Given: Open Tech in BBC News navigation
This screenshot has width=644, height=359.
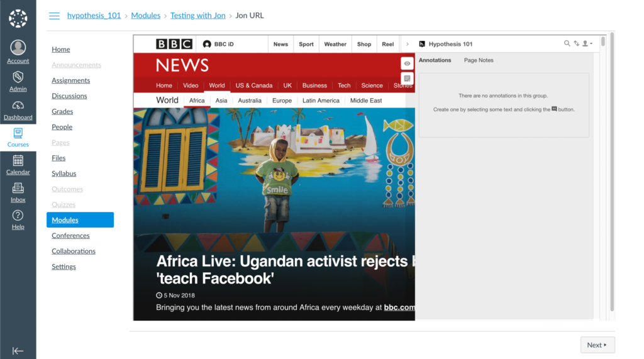Looking at the screenshot, I should pos(344,86).
